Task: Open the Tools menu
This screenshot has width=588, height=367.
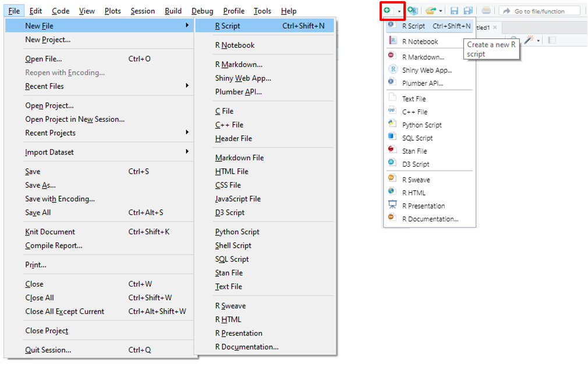Action: (263, 11)
